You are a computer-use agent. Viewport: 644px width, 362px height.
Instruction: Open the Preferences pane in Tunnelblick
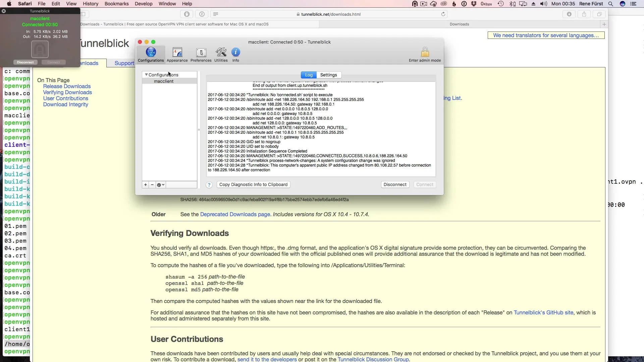(201, 55)
